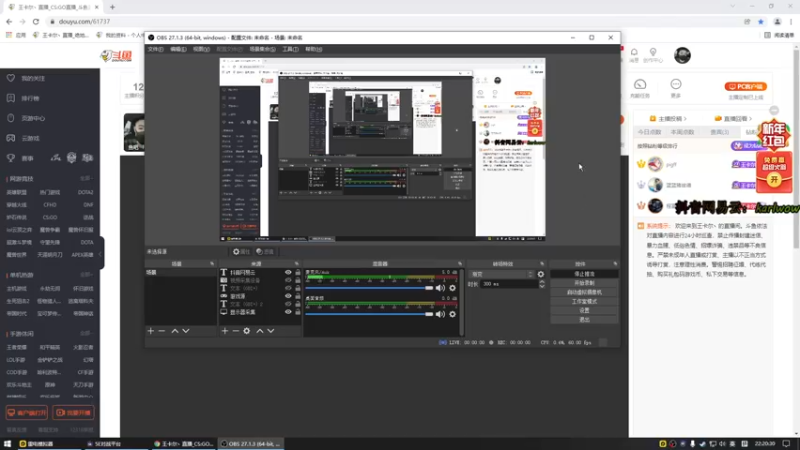Adjust the desktop audio volume slider

point(369,314)
